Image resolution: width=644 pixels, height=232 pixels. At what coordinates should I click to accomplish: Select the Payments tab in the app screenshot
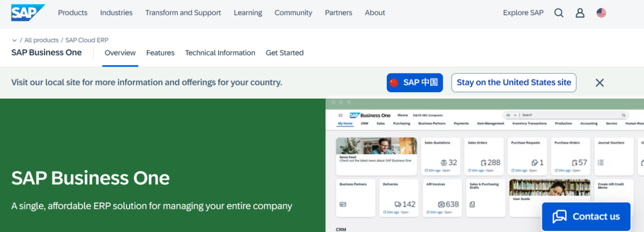pos(461,123)
